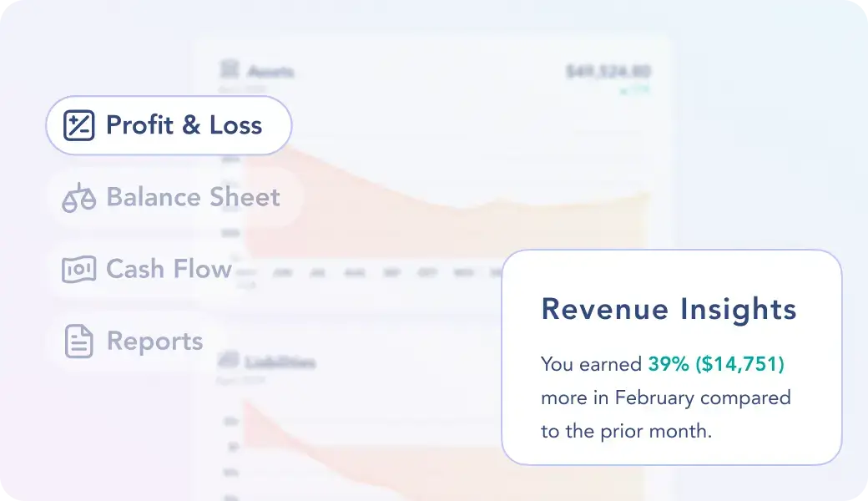Image resolution: width=868 pixels, height=501 pixels.
Task: Click the Profit & Loss plus-minus icon
Action: 80,125
